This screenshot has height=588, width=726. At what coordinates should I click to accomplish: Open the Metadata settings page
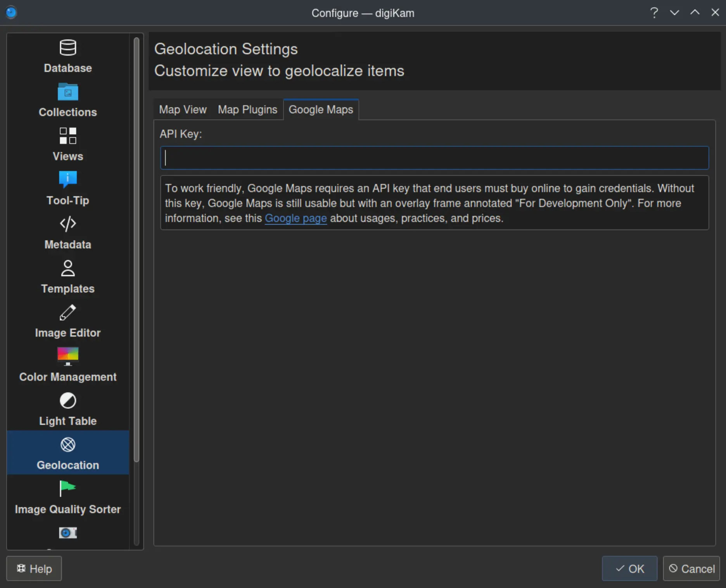click(x=68, y=232)
